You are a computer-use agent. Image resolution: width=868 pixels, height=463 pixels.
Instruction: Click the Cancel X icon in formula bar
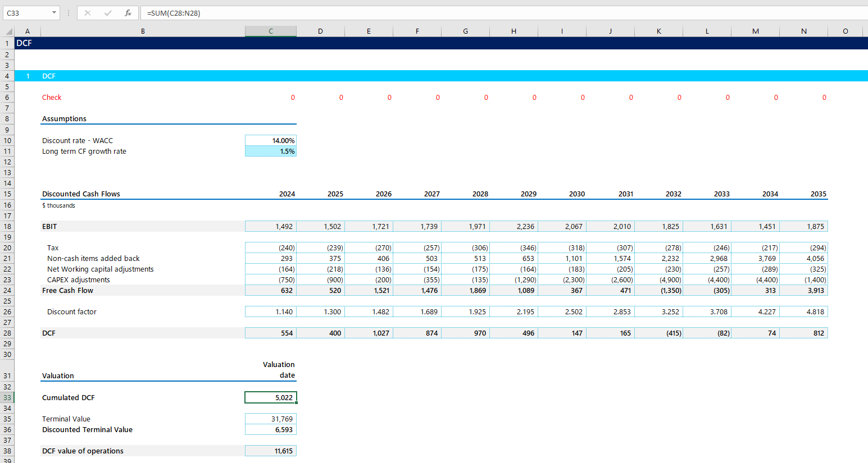coord(88,13)
